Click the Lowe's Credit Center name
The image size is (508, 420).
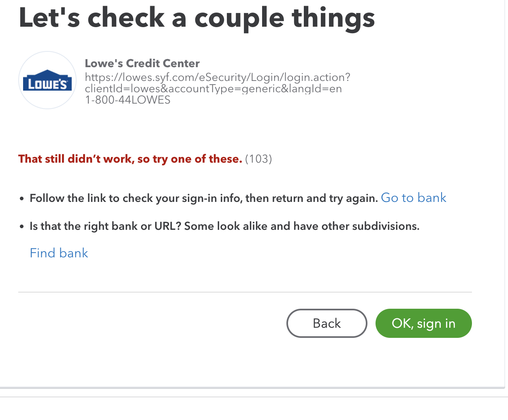pos(142,64)
